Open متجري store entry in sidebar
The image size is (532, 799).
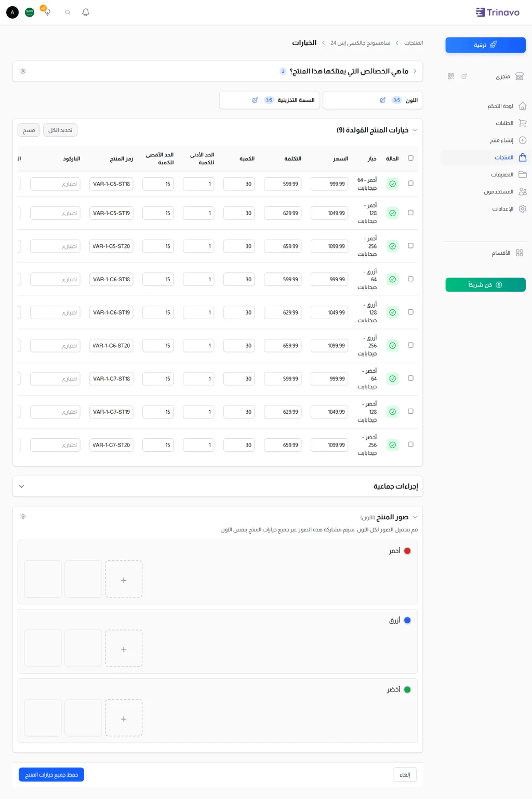[x=509, y=76]
